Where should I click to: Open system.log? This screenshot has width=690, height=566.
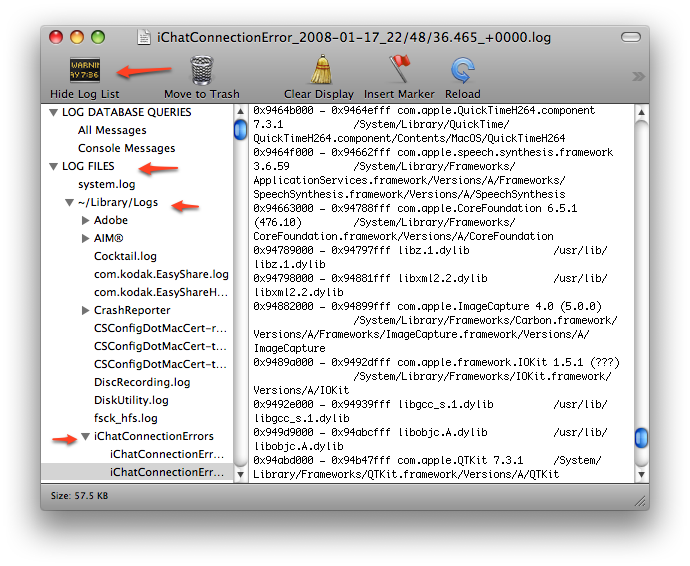(106, 184)
